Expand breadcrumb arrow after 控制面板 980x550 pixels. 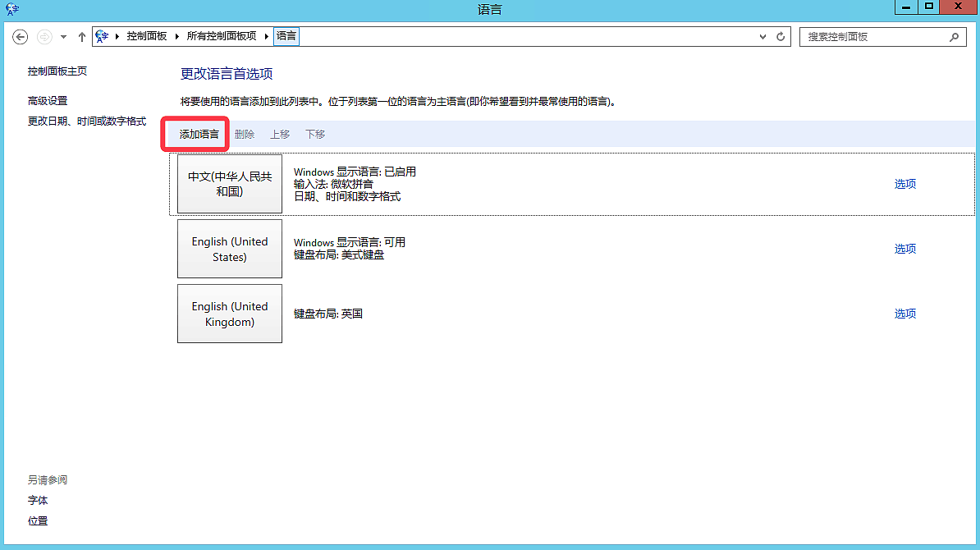pos(177,36)
